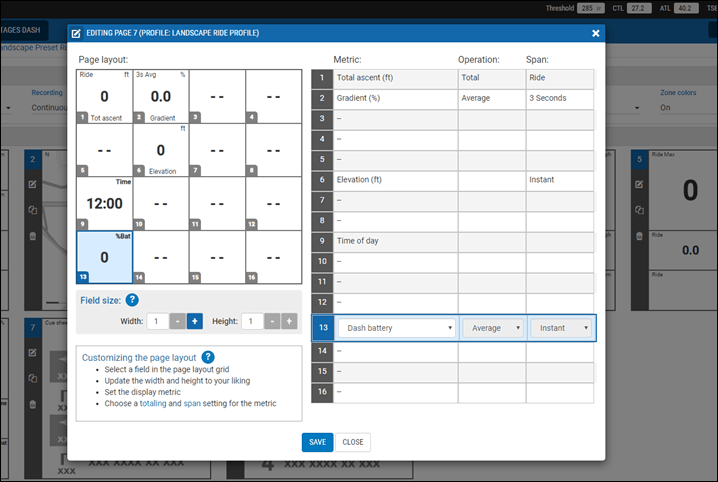718x482 pixels.
Task: Select empty field 15 in layout grid
Action: 217,257
